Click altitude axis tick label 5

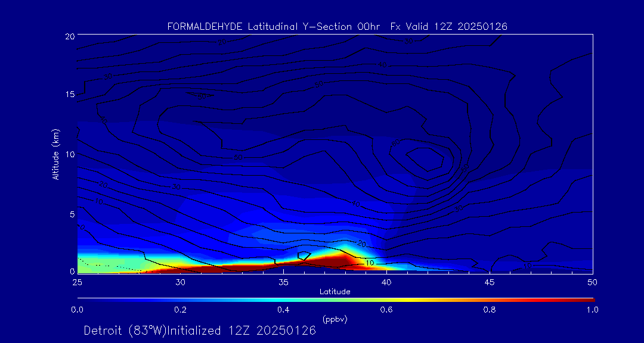(72, 214)
